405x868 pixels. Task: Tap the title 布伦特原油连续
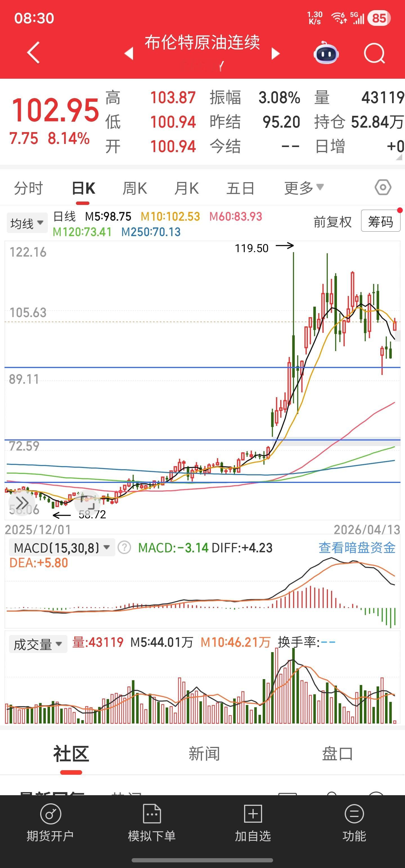202,43
